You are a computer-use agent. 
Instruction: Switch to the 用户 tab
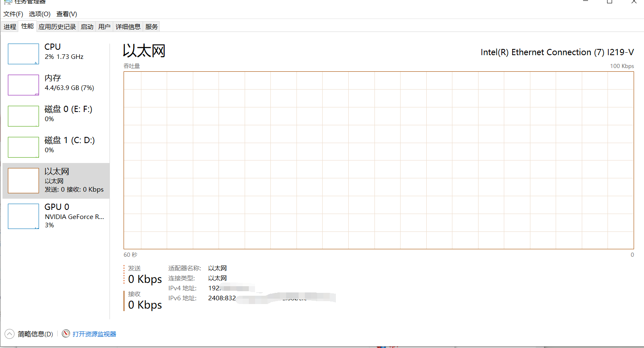tap(104, 27)
